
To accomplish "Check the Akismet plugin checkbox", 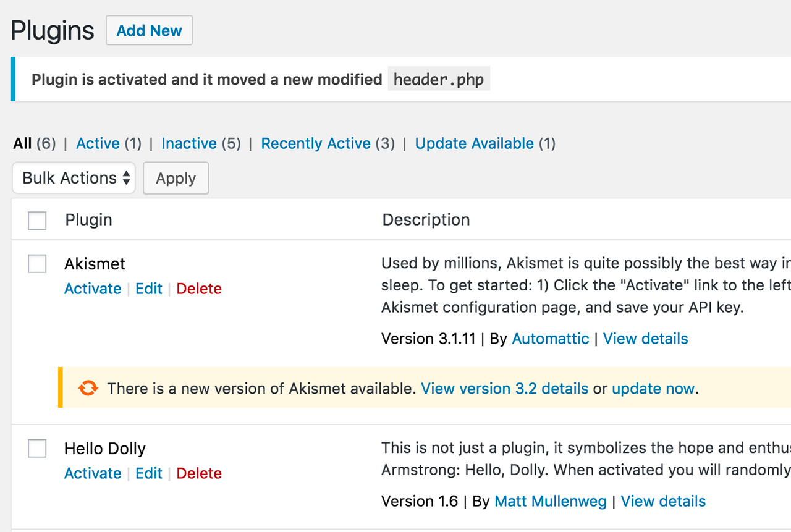I will click(37, 263).
